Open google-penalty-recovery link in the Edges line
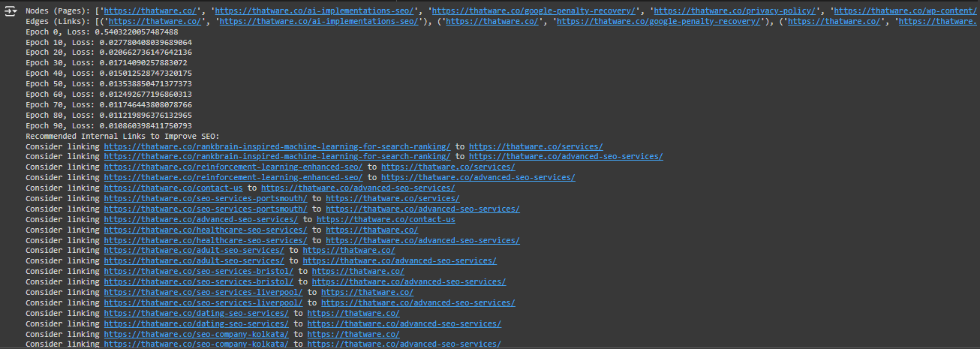This screenshot has height=349, width=980. tap(657, 22)
